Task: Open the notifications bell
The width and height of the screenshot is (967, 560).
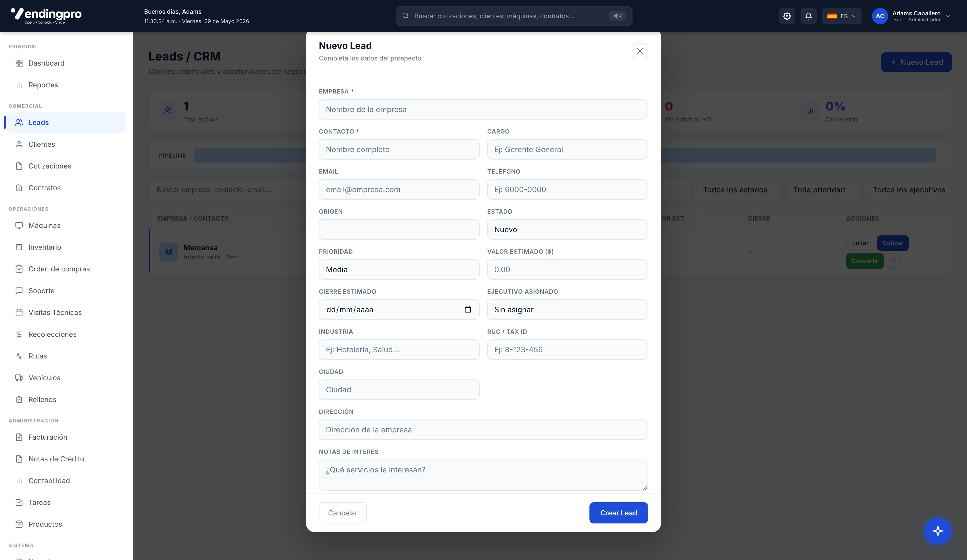Action: click(x=808, y=16)
